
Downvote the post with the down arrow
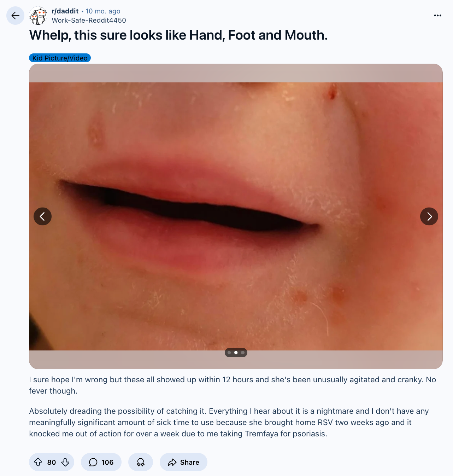65,462
